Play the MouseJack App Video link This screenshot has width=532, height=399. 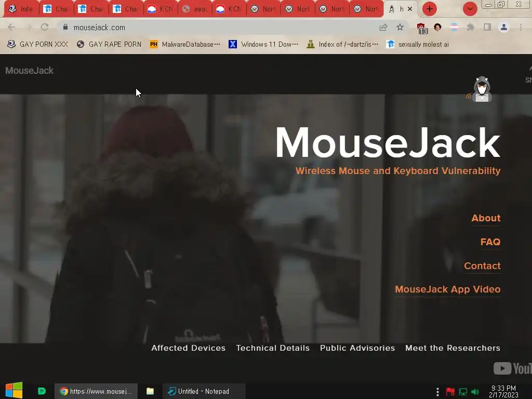[447, 289]
